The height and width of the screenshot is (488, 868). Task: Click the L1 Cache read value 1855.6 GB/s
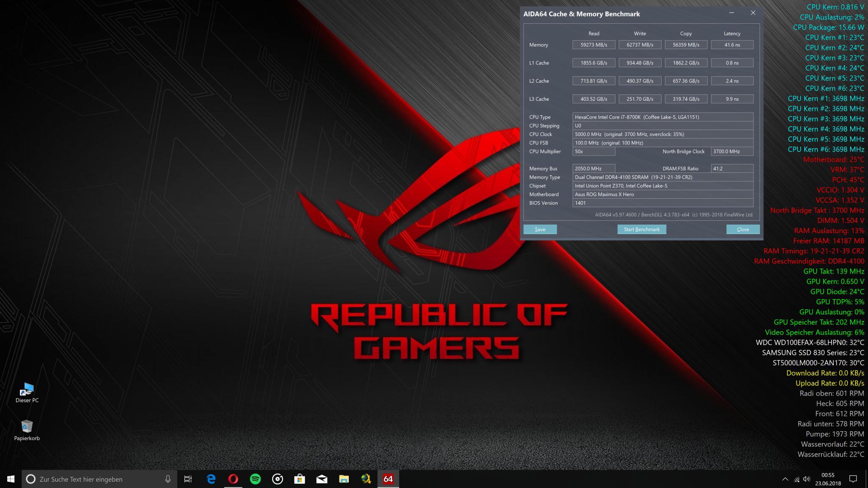click(x=594, y=63)
